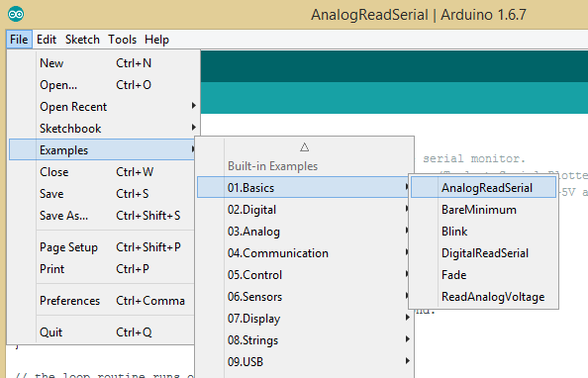
Task: Click the Arduino logo icon in title bar
Action: (x=16, y=14)
